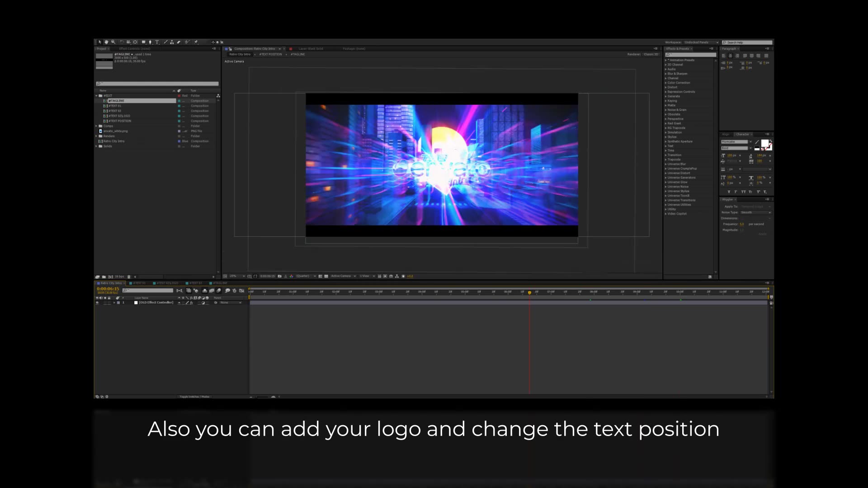Click the 16 bpc color depth button

pyautogui.click(x=119, y=277)
